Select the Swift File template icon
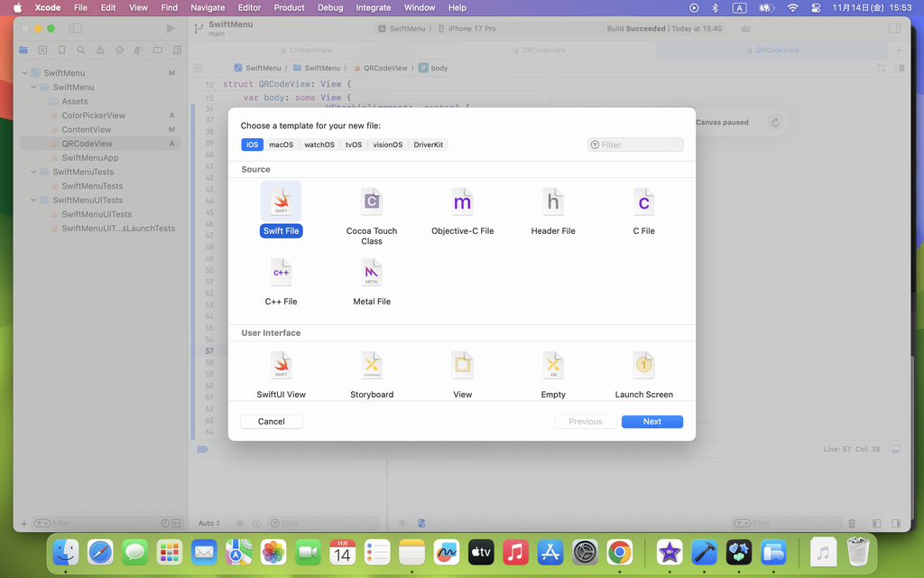Viewport: 924px width, 578px height. [281, 201]
